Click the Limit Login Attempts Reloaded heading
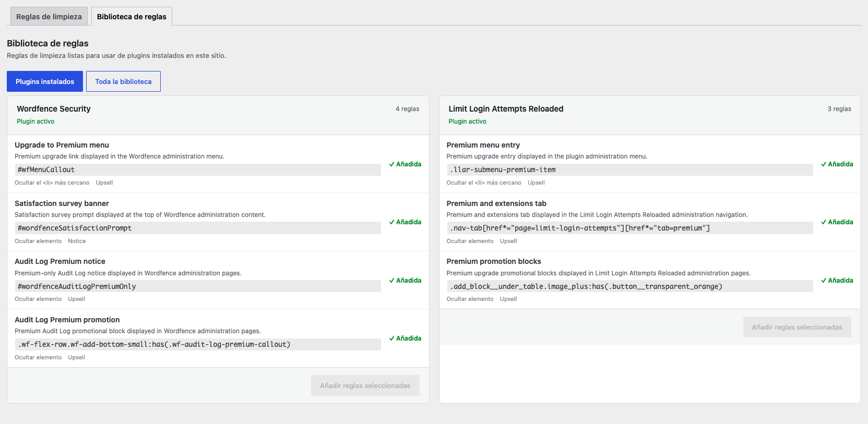Image resolution: width=868 pixels, height=424 pixels. [x=506, y=108]
